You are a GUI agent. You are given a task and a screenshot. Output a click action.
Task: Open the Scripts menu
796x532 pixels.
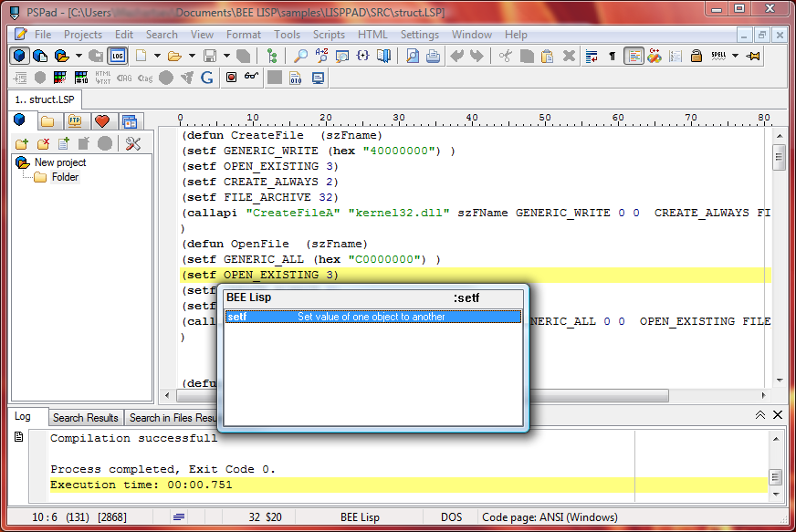(x=329, y=35)
